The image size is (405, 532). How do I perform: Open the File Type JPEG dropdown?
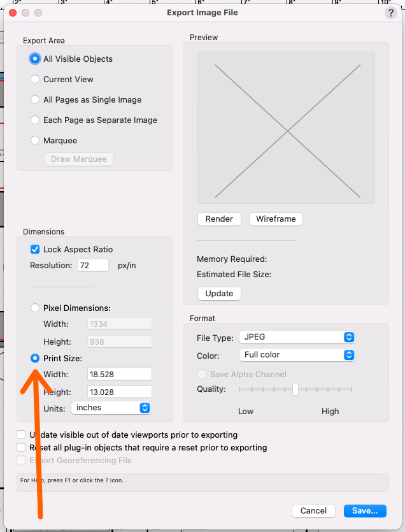tap(296, 337)
